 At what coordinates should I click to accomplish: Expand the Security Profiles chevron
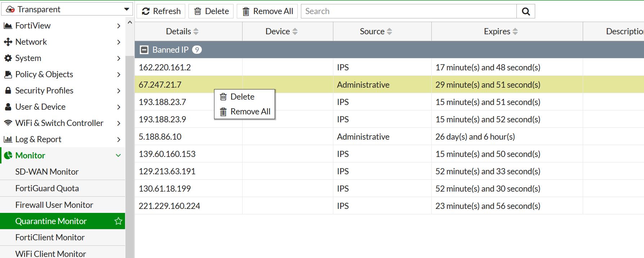(x=119, y=91)
